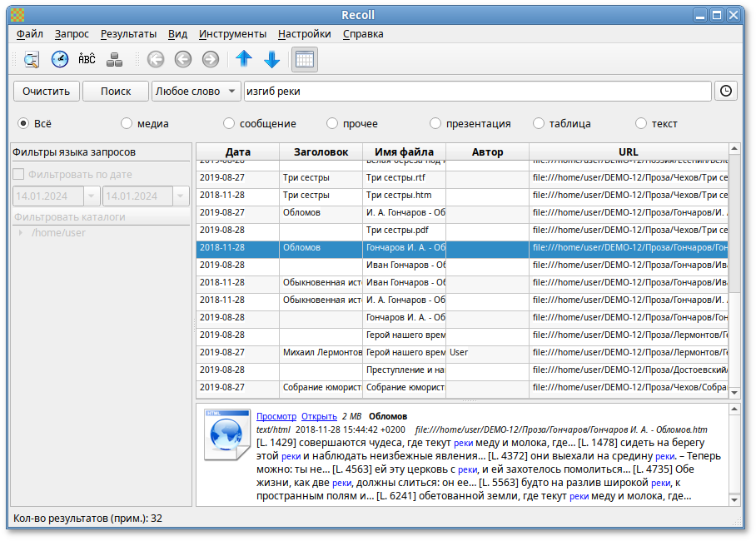Image resolution: width=756 pixels, height=541 pixels.
Task: Open search history clock beside search field
Action: 726,91
